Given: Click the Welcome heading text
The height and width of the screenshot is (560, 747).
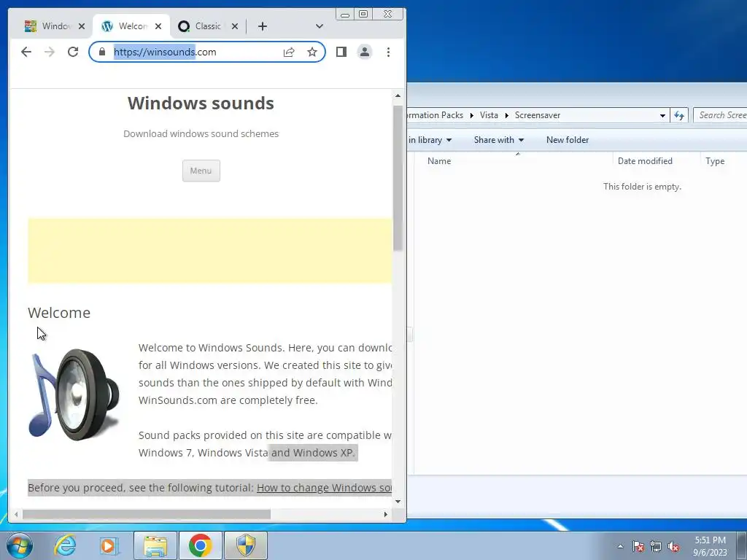Looking at the screenshot, I should [x=59, y=313].
